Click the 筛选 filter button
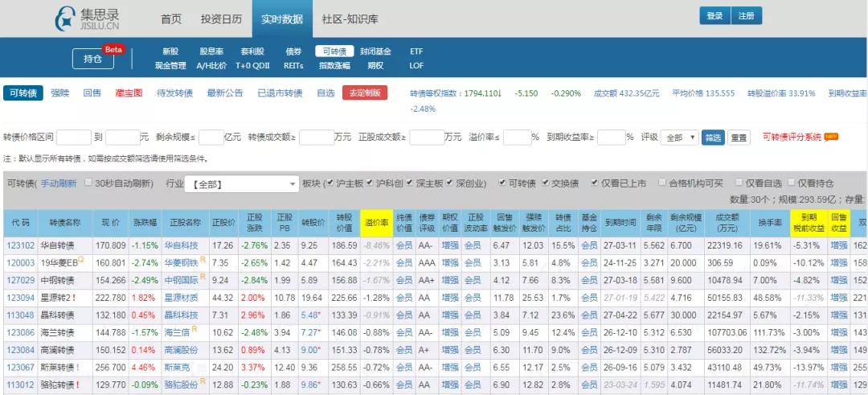The width and height of the screenshot is (868, 395). [713, 138]
